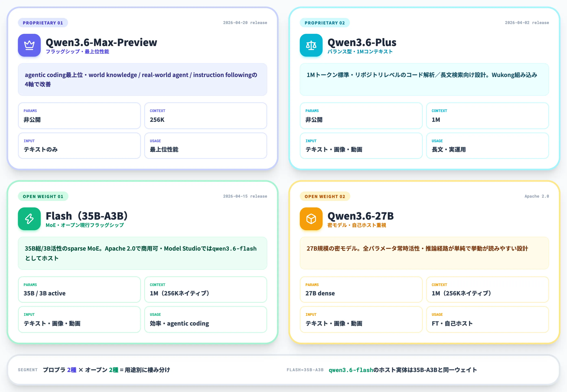Click the CONTEXT 1M cell in Qwen3.6-Plus card
Image resolution: width=567 pixels, height=392 pixels.
pyautogui.click(x=487, y=116)
